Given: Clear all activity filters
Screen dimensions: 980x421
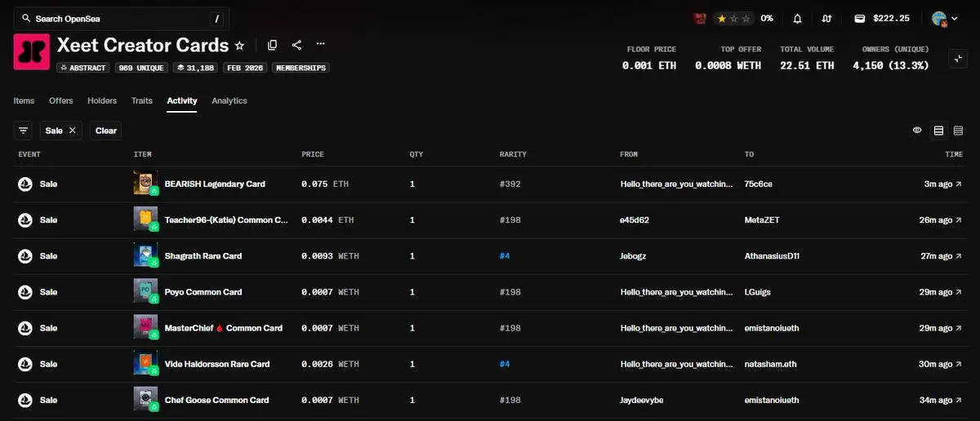Looking at the screenshot, I should [105, 131].
